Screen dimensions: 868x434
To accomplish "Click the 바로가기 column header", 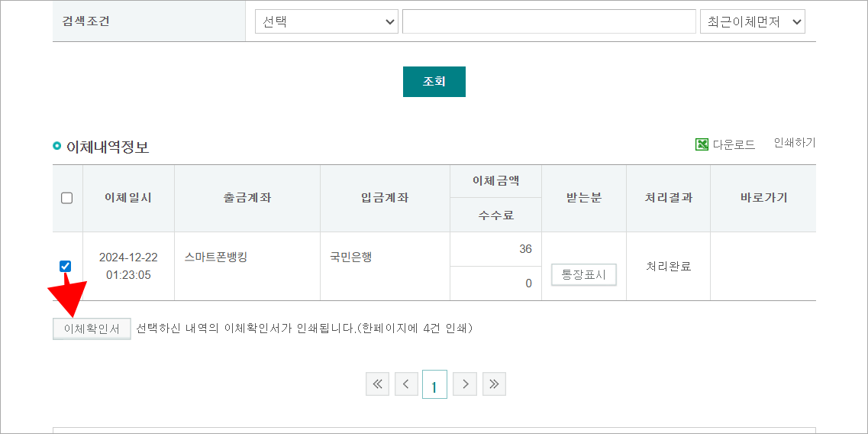I will click(763, 198).
